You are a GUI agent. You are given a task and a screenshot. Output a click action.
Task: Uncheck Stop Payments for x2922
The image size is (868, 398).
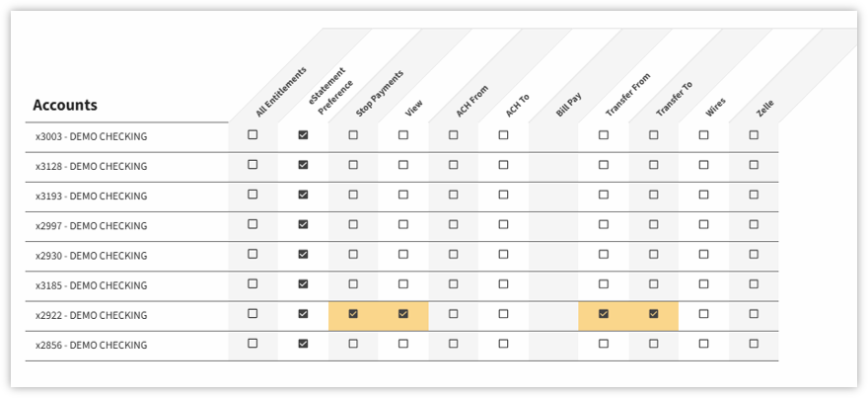[x=353, y=314]
